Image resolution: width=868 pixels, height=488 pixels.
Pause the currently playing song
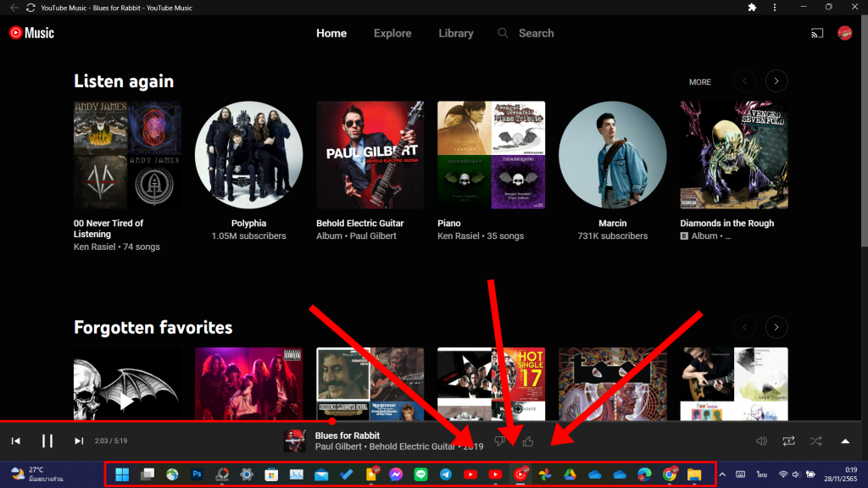click(x=47, y=441)
